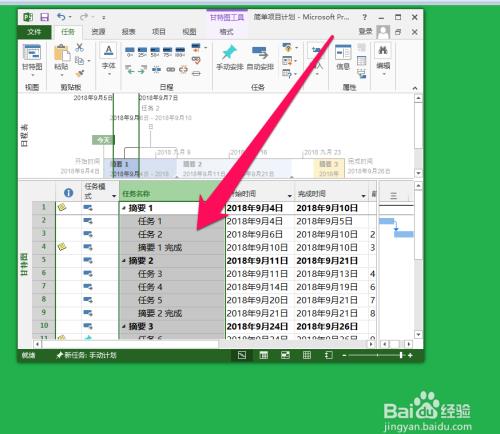This screenshot has width=500, height=434.
Task: Mark selected task 100% complete
Action: click(180, 51)
